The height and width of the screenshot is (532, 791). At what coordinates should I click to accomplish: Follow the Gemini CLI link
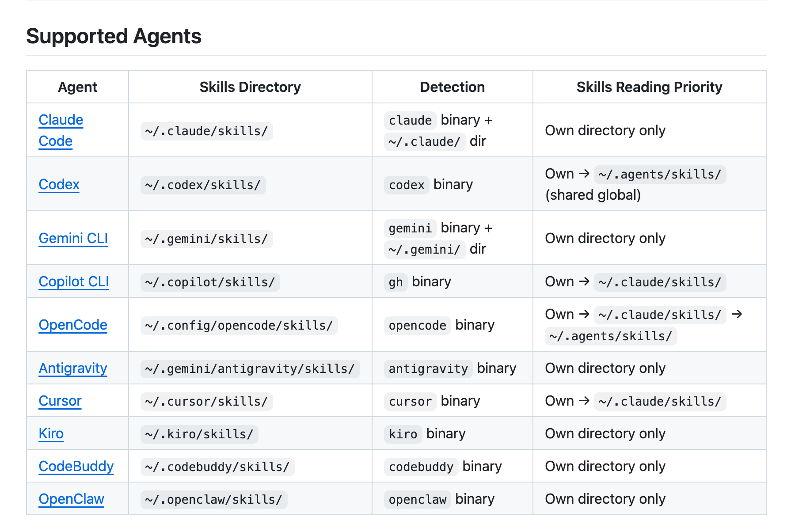(73, 239)
